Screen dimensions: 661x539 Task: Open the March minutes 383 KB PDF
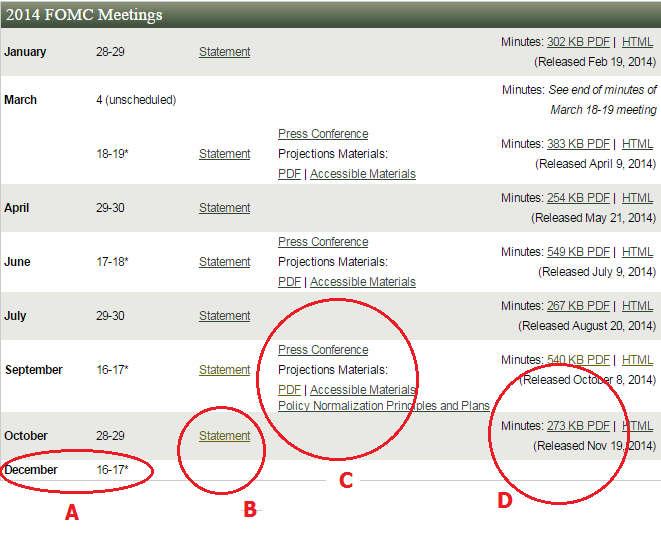pos(578,144)
